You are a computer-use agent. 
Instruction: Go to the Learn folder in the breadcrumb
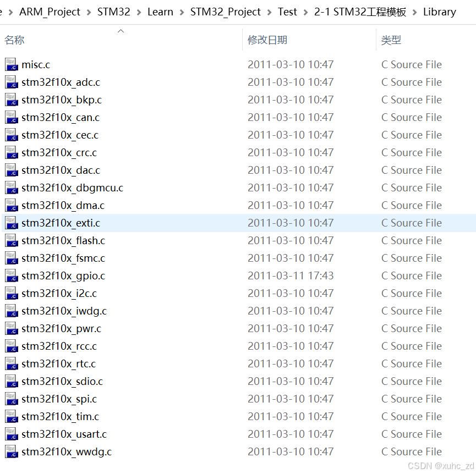(160, 12)
